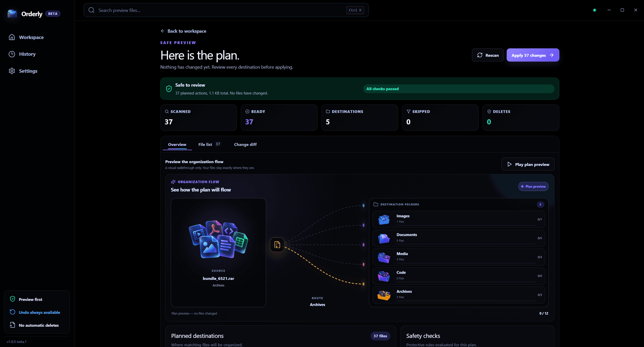Go back to workspace
Viewport: 644px width, 347px height.
tap(183, 31)
